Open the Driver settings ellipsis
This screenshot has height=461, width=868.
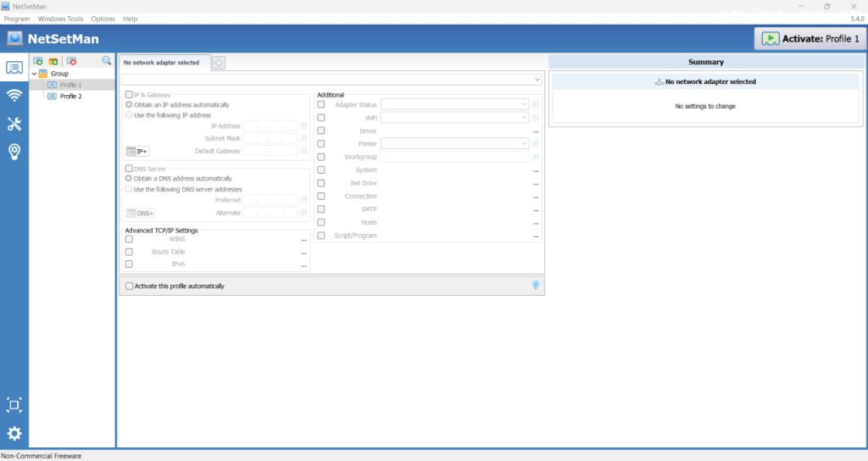(x=536, y=131)
